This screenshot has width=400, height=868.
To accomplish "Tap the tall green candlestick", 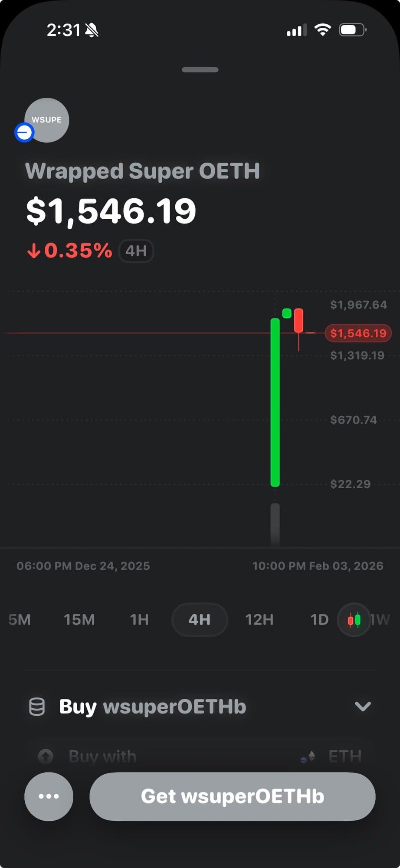I will (x=275, y=402).
